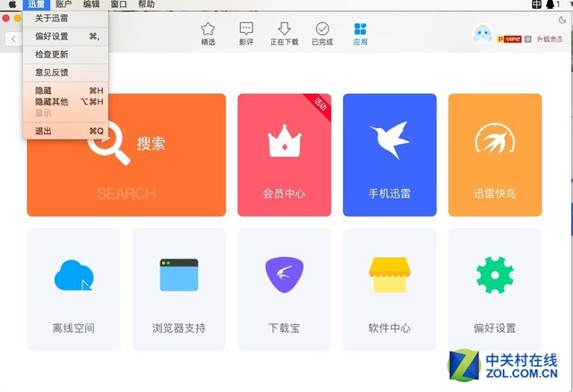This screenshot has width=573, height=392.
Task: Open the 编辑 menu in menu bar
Action: pyautogui.click(x=91, y=4)
